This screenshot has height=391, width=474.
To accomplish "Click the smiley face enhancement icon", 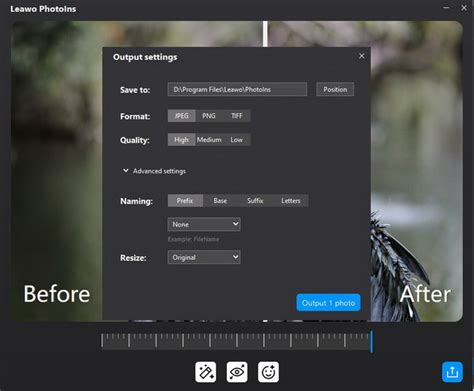I will point(268,372).
